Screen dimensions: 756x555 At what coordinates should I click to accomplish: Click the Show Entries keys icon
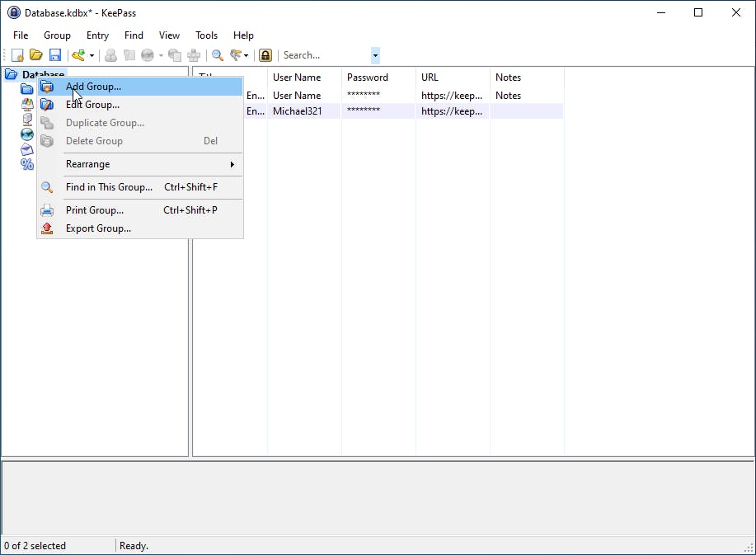coord(235,55)
